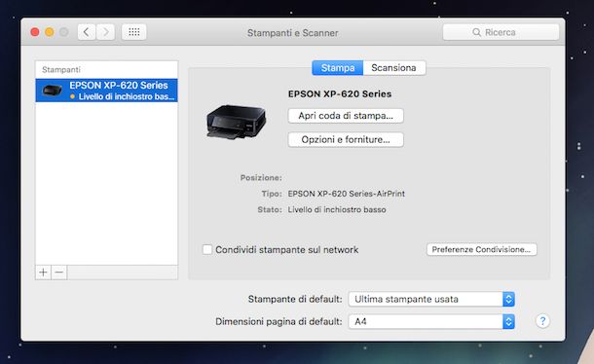Viewport: 594px width, 364px height.
Task: Click Apri coda di stampa button
Action: coord(346,116)
